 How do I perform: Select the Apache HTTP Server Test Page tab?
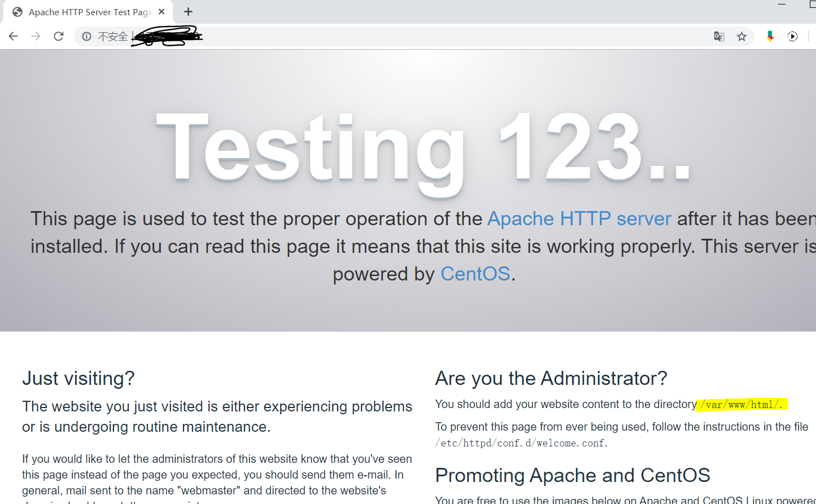coord(88,12)
